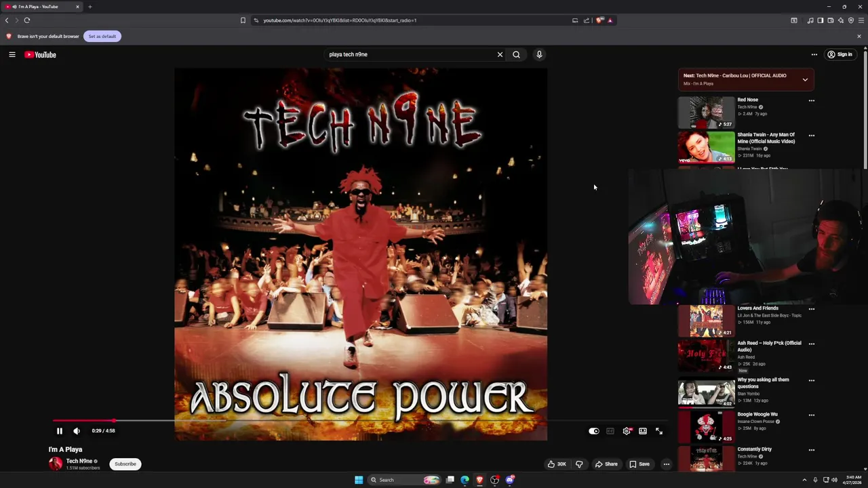This screenshot has width=868, height=488.
Task: Click the browser address bar URL
Action: 340,20
